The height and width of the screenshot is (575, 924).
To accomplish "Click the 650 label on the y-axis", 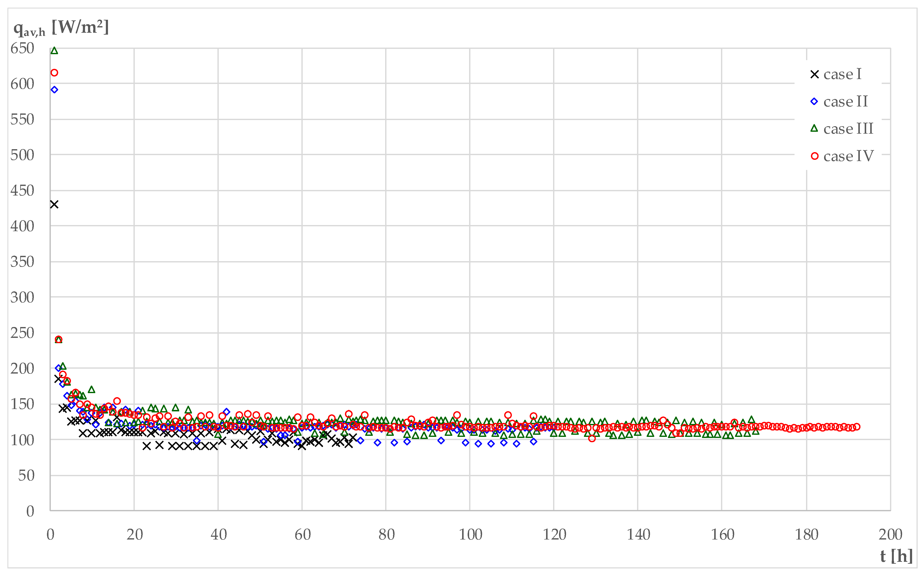I will coord(23,48).
